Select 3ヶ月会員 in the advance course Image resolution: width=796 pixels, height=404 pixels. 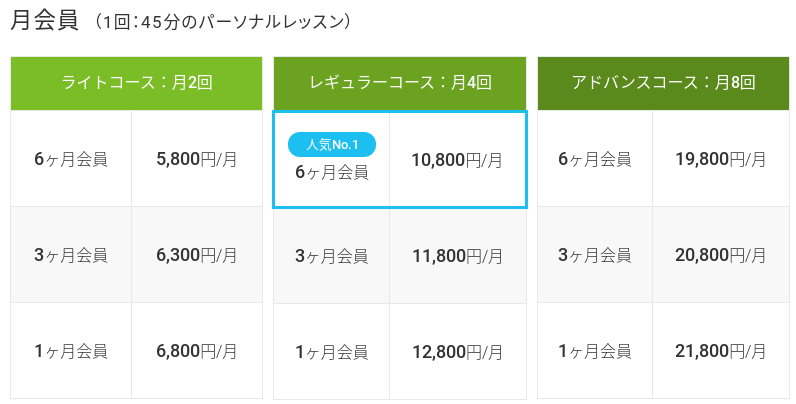click(x=595, y=255)
